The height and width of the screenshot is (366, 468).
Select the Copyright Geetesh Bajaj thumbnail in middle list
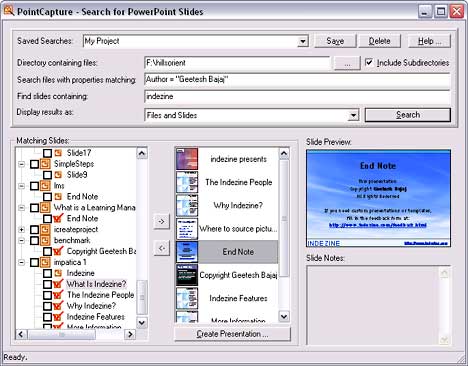pyautogui.click(x=187, y=275)
